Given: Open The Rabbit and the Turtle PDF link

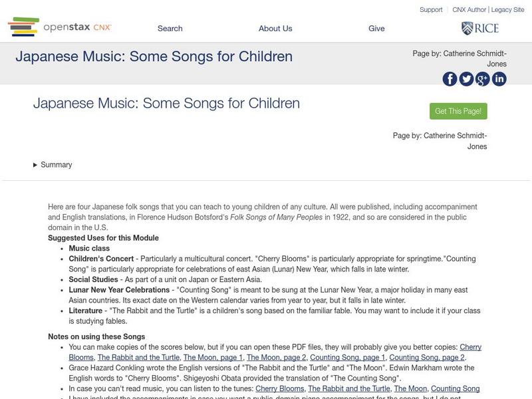Looking at the screenshot, I should (138, 358).
